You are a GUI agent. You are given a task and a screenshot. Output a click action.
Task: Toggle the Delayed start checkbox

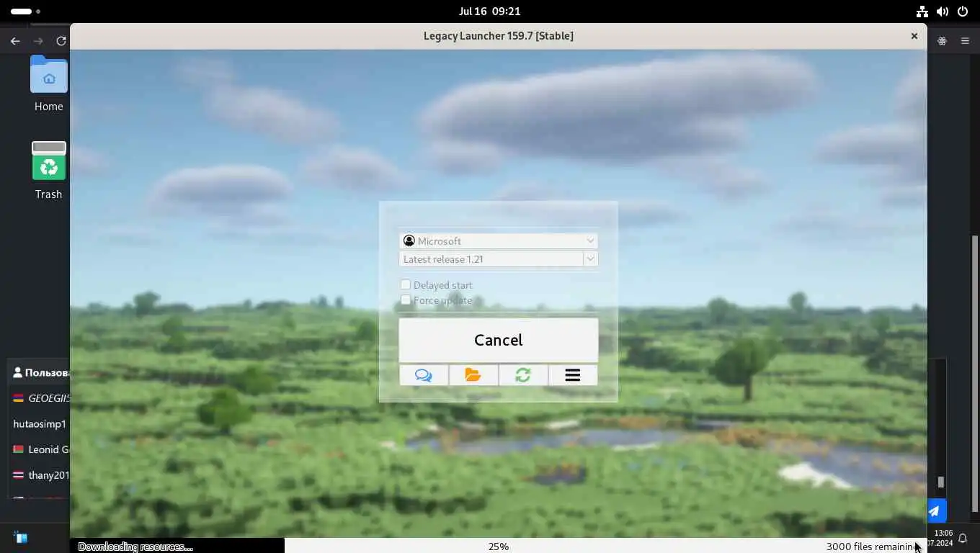[406, 285]
